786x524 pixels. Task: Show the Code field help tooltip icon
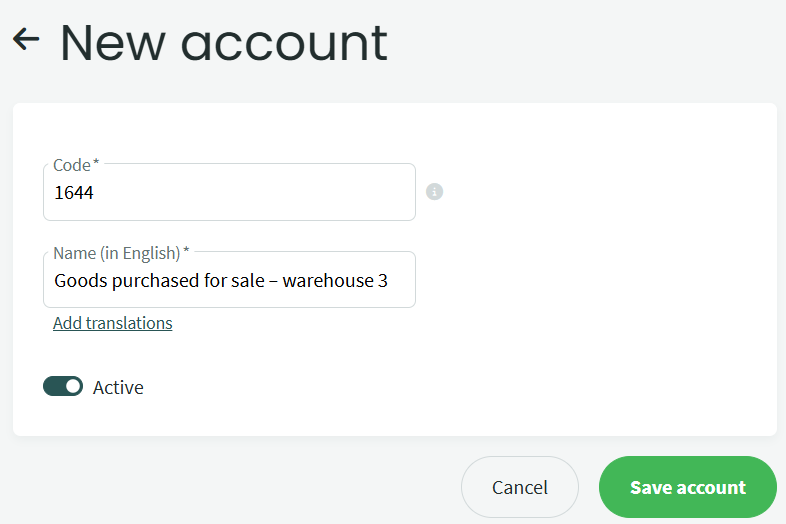pos(434,192)
